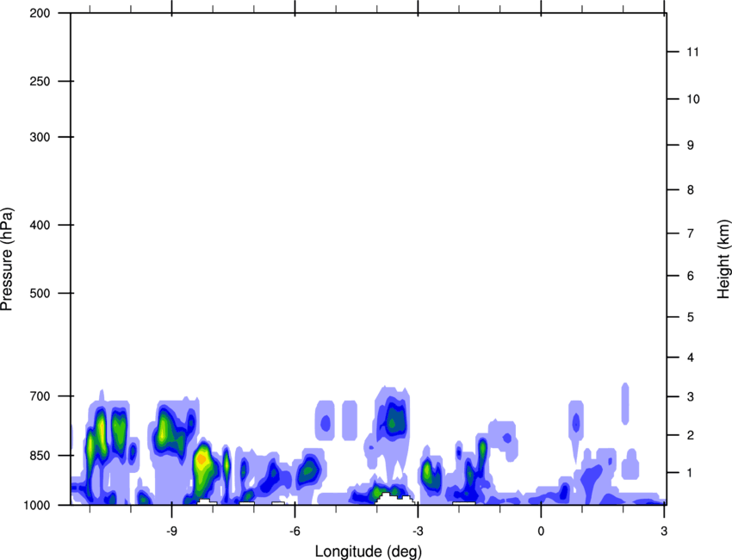Click the 'Pressure (hPa)' axis title
This screenshot has height=560, width=732.
[7, 259]
